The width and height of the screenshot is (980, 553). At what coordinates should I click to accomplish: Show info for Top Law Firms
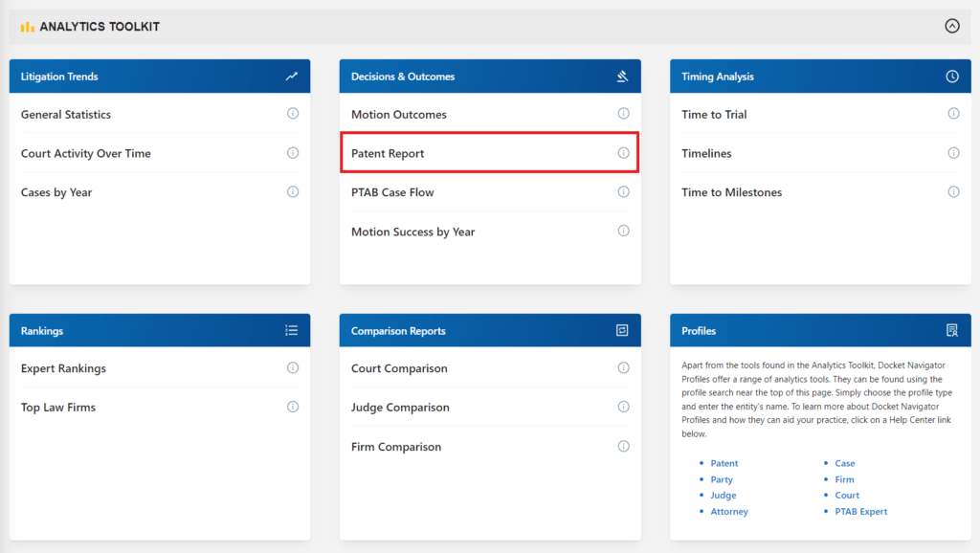pos(293,407)
